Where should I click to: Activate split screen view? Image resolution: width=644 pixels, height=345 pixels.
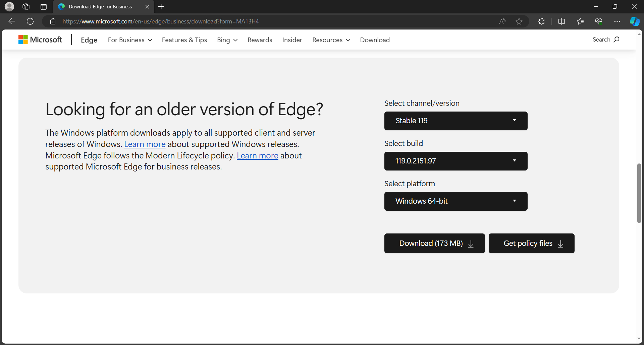pyautogui.click(x=562, y=21)
